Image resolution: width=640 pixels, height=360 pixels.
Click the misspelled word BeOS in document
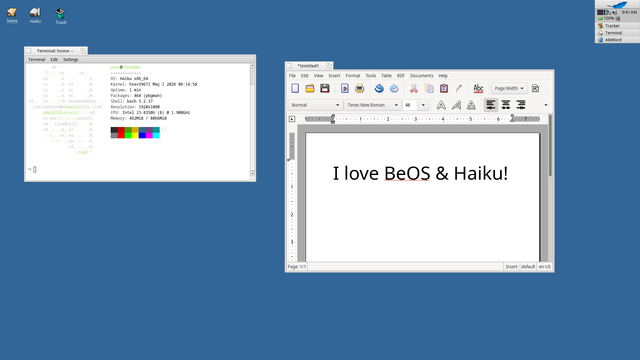tap(407, 173)
